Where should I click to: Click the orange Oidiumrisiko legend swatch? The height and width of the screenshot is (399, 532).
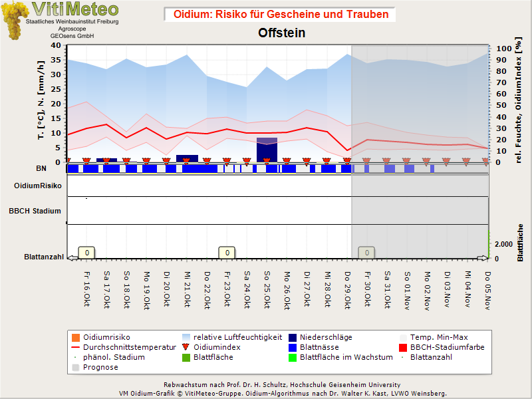click(x=76, y=338)
